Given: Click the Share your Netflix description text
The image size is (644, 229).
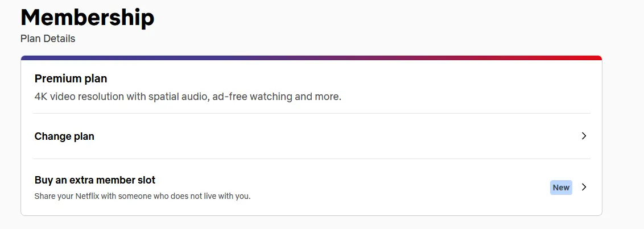Looking at the screenshot, I should tap(142, 196).
